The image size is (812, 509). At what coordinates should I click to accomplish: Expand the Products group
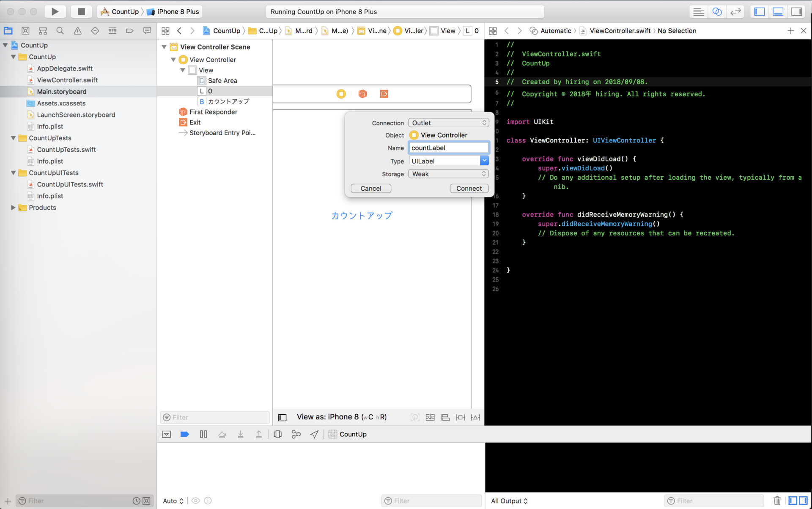click(x=13, y=208)
